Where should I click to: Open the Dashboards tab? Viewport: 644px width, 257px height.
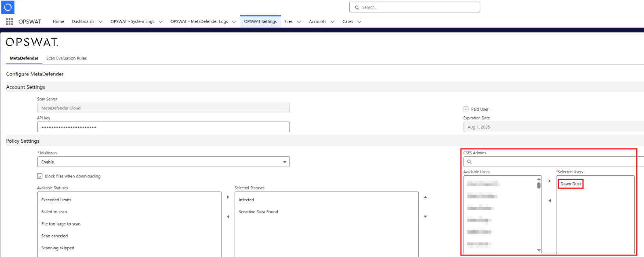pyautogui.click(x=83, y=22)
